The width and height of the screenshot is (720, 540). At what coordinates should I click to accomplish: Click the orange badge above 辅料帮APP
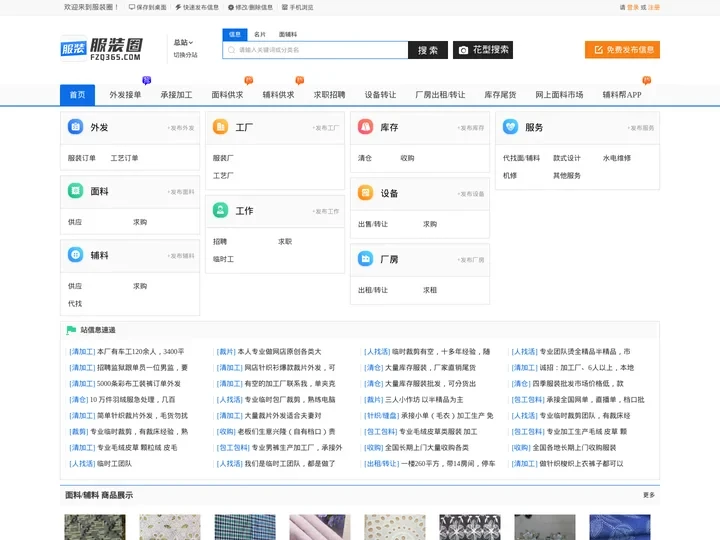pos(647,80)
